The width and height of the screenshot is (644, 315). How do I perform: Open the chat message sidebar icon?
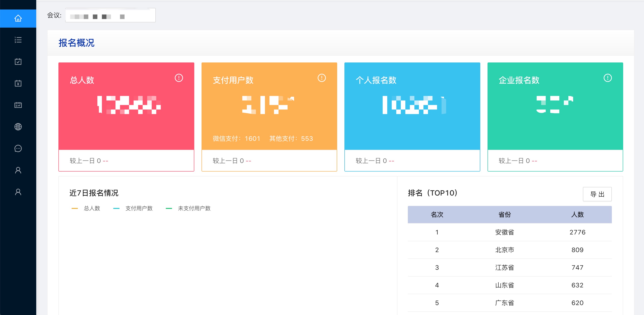(x=18, y=148)
